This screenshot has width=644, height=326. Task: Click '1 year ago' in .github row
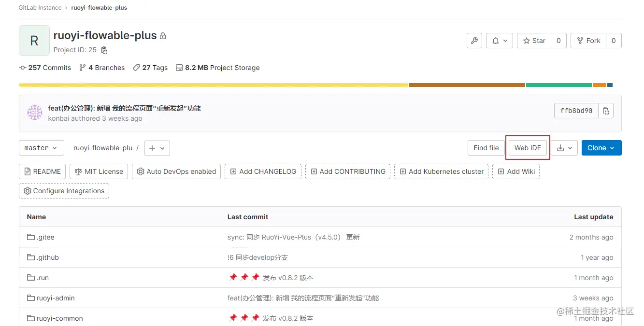pos(597,257)
